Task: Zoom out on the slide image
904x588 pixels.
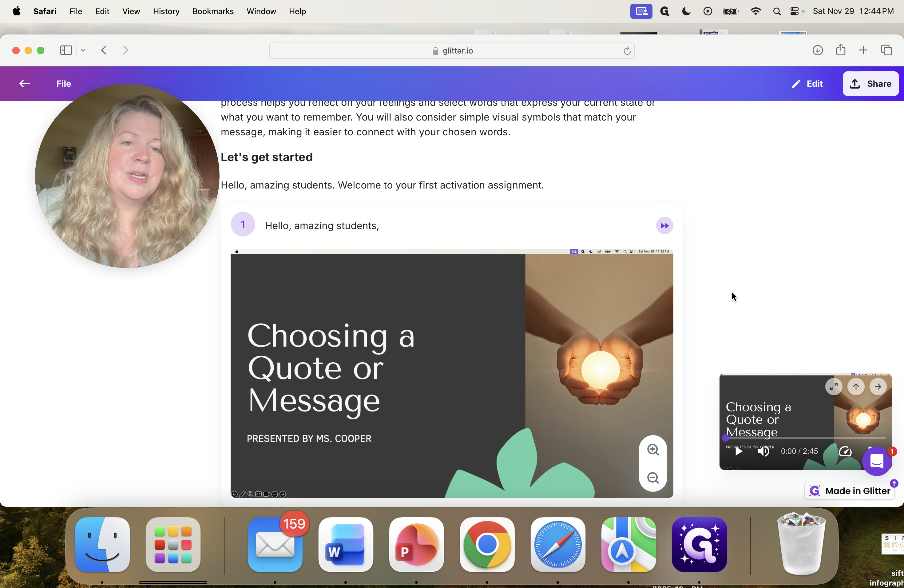Action: (x=653, y=478)
